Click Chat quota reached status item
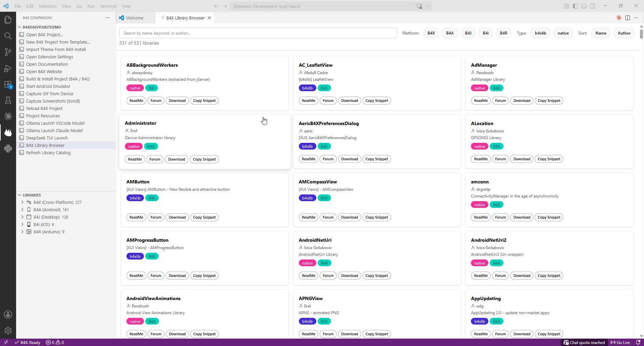This screenshot has width=644, height=346. point(584,342)
